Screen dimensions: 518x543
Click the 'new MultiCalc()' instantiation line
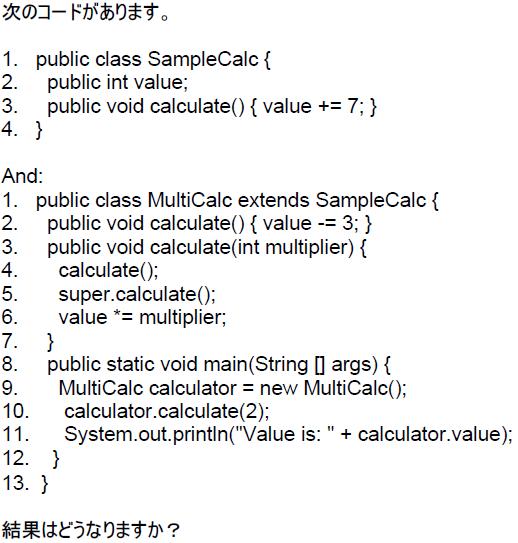click(204, 388)
